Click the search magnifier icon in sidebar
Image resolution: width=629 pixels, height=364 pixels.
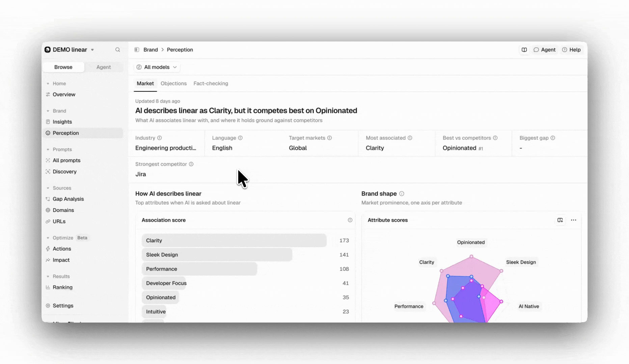coord(117,50)
